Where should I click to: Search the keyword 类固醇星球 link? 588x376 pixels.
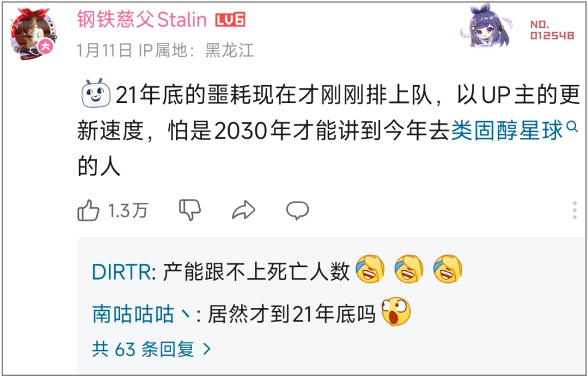pos(507,131)
